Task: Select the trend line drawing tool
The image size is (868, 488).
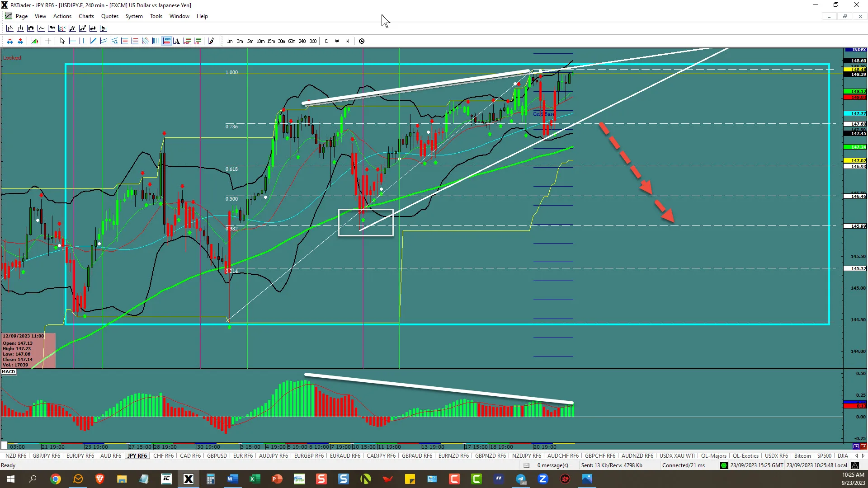Action: (x=93, y=41)
